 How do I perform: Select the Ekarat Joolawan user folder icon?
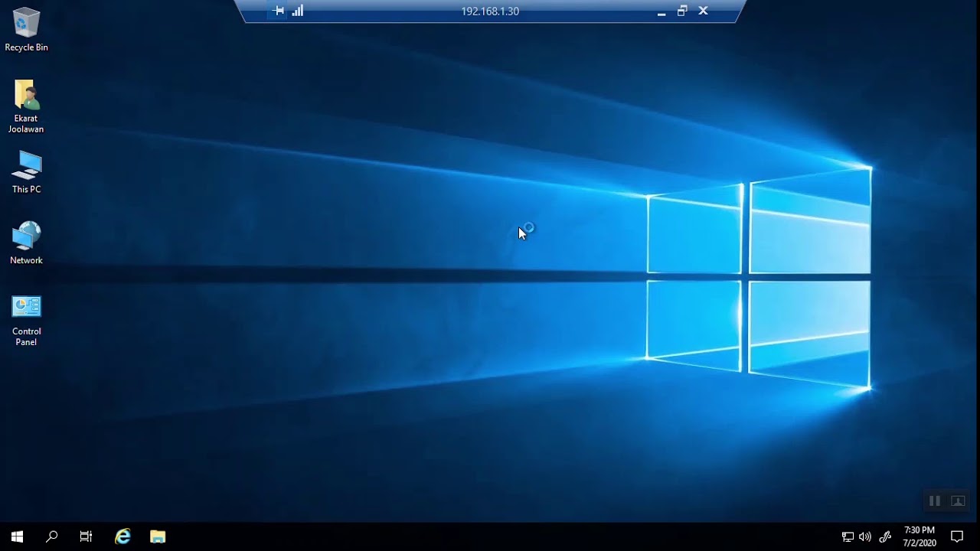point(26,106)
